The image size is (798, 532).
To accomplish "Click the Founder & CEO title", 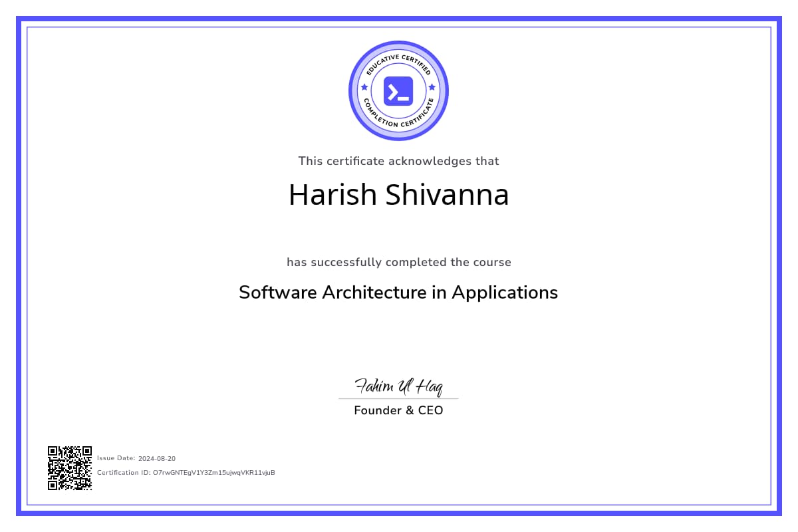I will [x=398, y=410].
